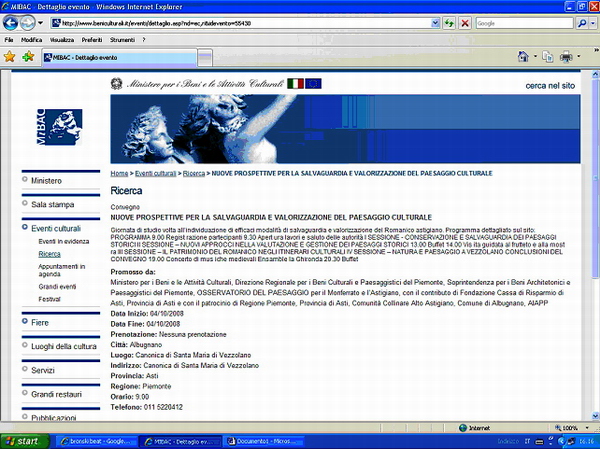Click the Home page icon
This screenshot has height=449, width=600.
(x=523, y=57)
